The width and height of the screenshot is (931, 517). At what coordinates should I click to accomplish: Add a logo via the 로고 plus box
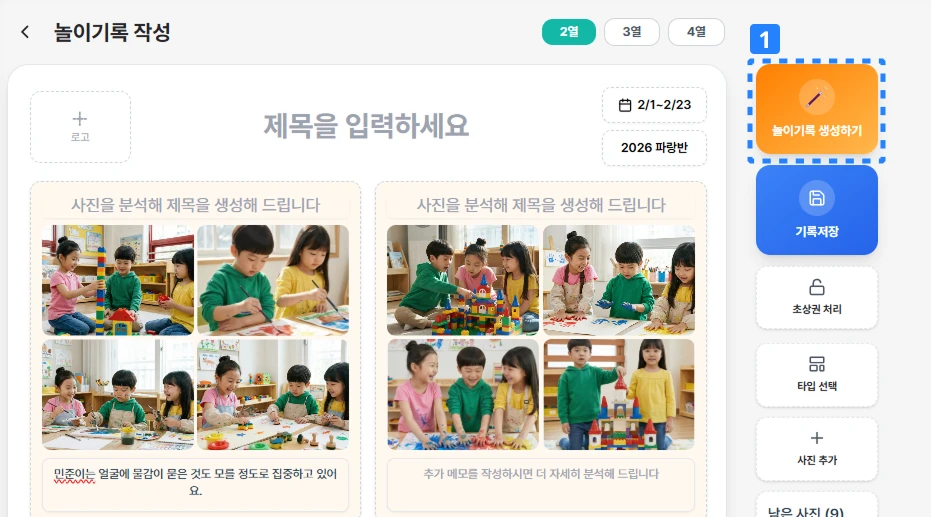(x=80, y=127)
